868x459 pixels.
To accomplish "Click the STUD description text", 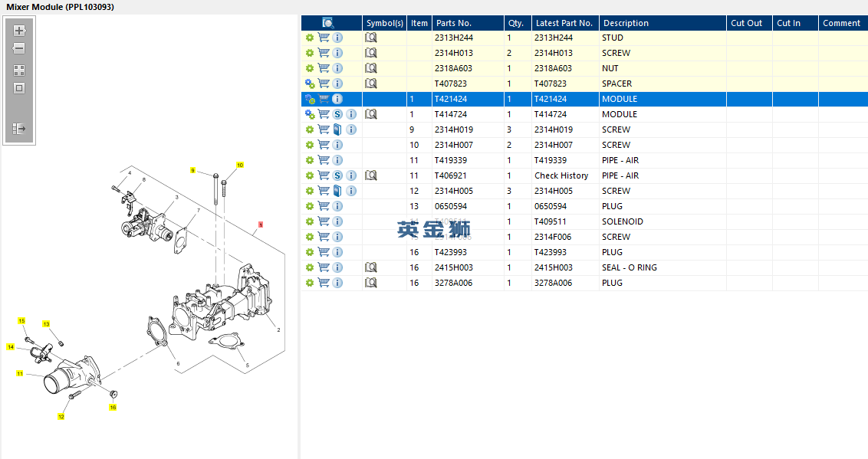I will tap(612, 38).
